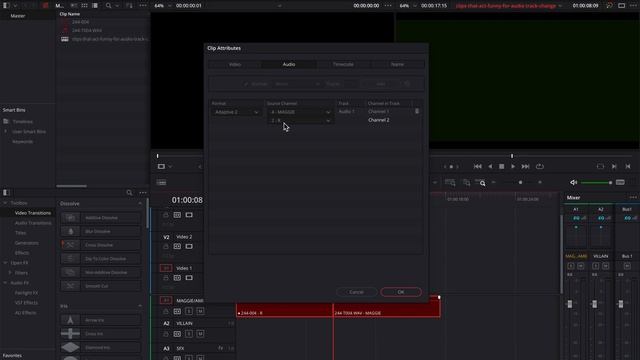Mute the VILLAIN audio track
The image size is (640, 360).
[200, 334]
